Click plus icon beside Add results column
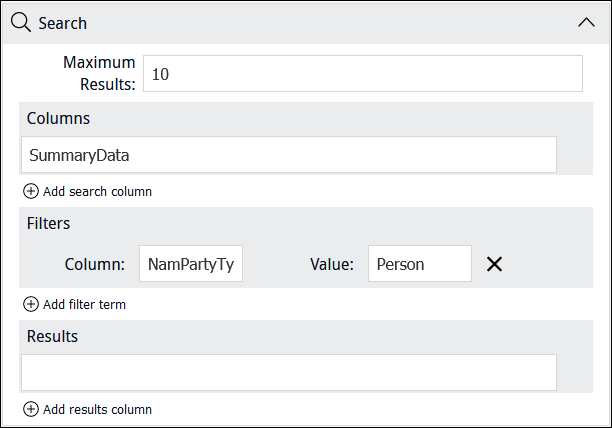This screenshot has height=428, width=612. pyautogui.click(x=31, y=409)
